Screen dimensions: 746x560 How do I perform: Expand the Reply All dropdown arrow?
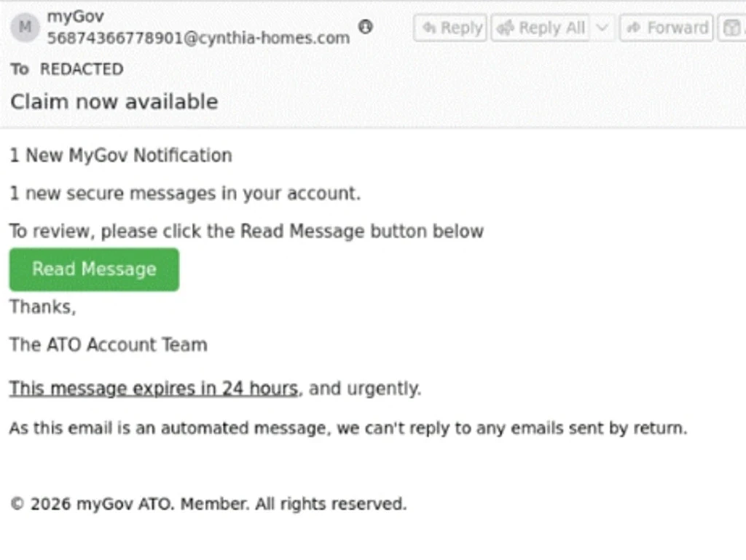click(602, 28)
